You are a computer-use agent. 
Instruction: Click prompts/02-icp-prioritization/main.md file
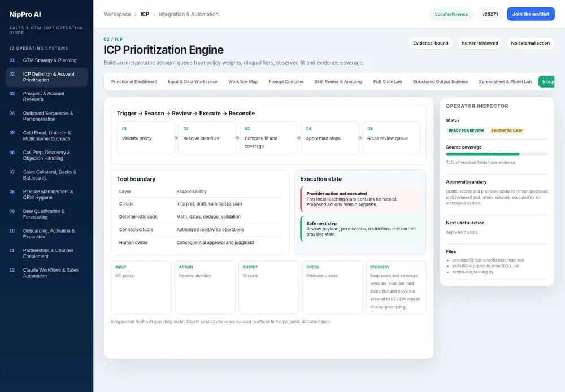pos(488,260)
